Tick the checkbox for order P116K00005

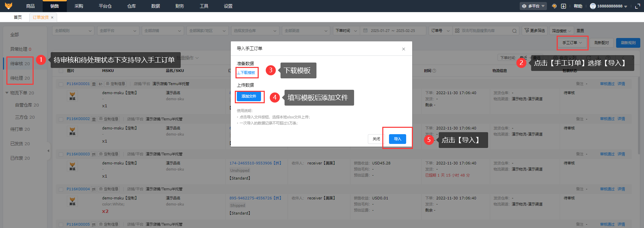[x=61, y=224]
